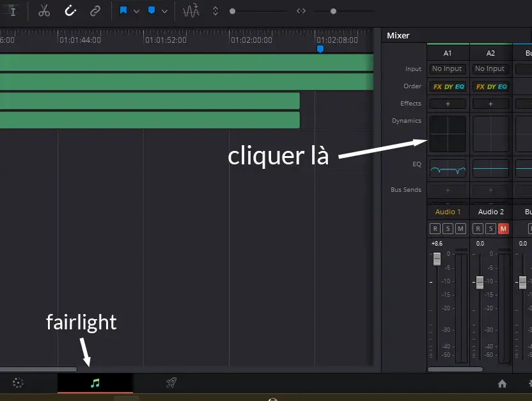Click the transient detection waveform icon

click(x=191, y=11)
